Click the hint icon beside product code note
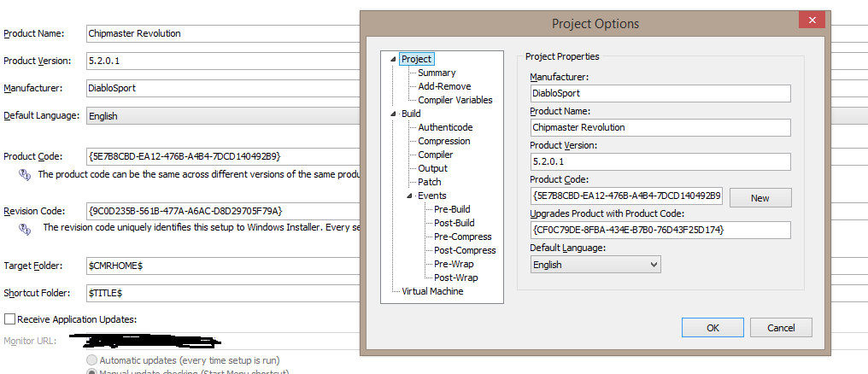868x374 pixels. 25,174
